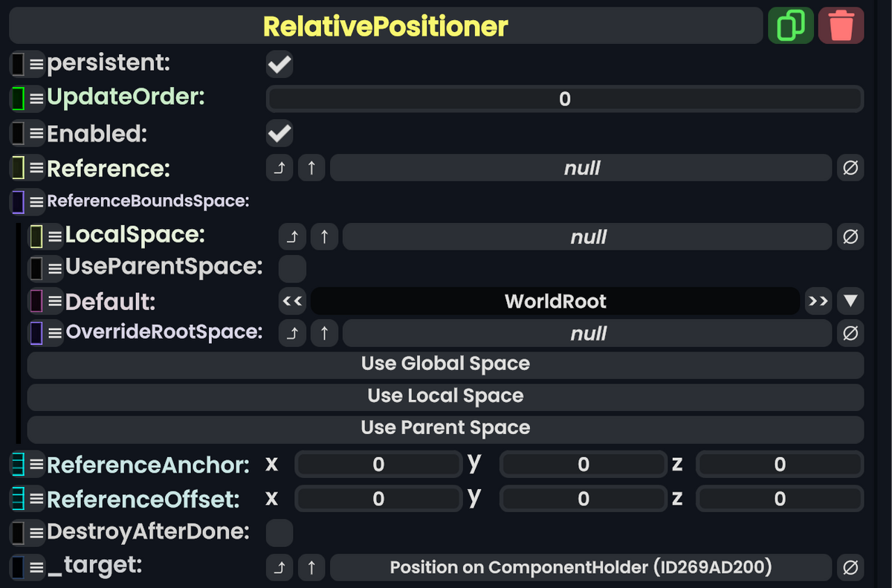The height and width of the screenshot is (588, 892).
Task: Clear the LocalSpace field with the Ø icon
Action: 850,236
